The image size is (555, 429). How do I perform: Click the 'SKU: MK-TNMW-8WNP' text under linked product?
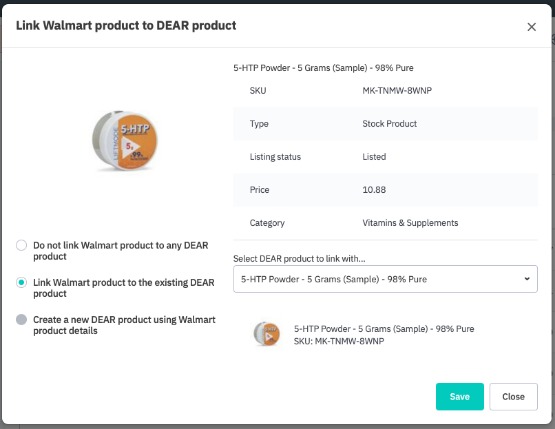tap(339, 341)
